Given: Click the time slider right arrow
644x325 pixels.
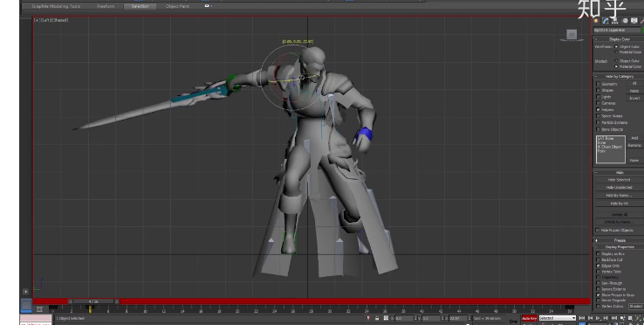Looking at the screenshot, I should (117, 301).
